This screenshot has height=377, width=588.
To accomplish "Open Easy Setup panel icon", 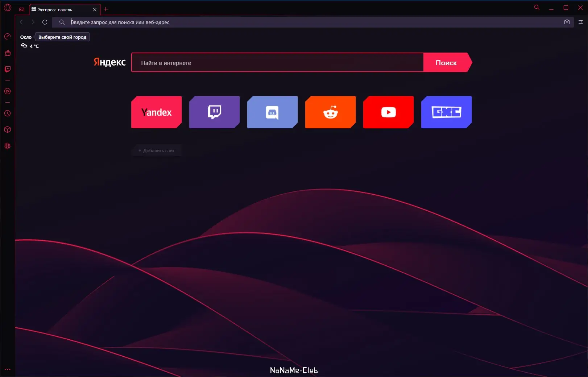I will [581, 22].
